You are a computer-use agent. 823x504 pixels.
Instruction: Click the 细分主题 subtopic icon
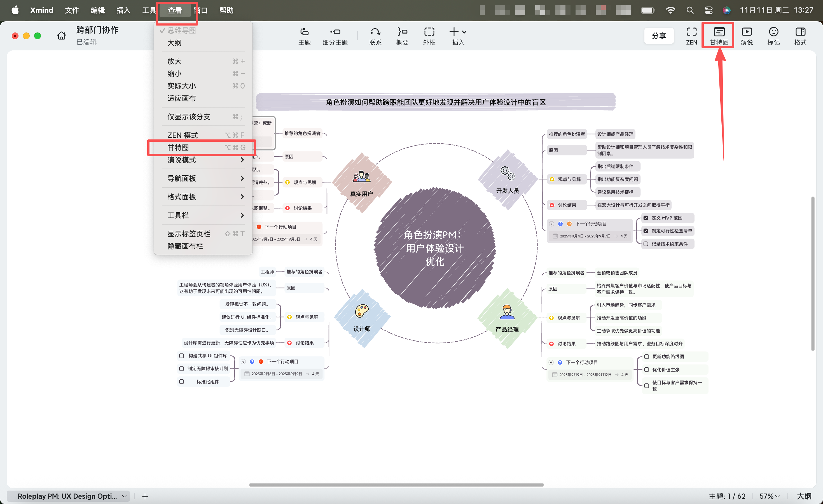335,32
